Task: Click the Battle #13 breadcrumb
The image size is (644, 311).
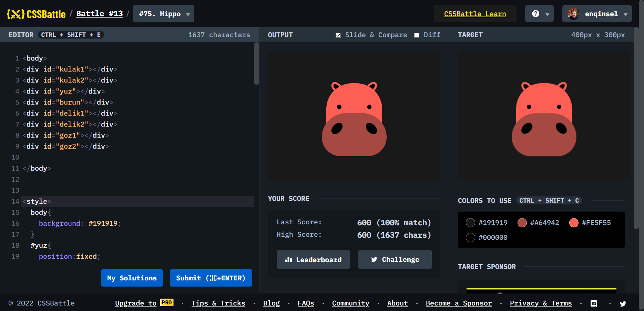Action: click(x=99, y=13)
